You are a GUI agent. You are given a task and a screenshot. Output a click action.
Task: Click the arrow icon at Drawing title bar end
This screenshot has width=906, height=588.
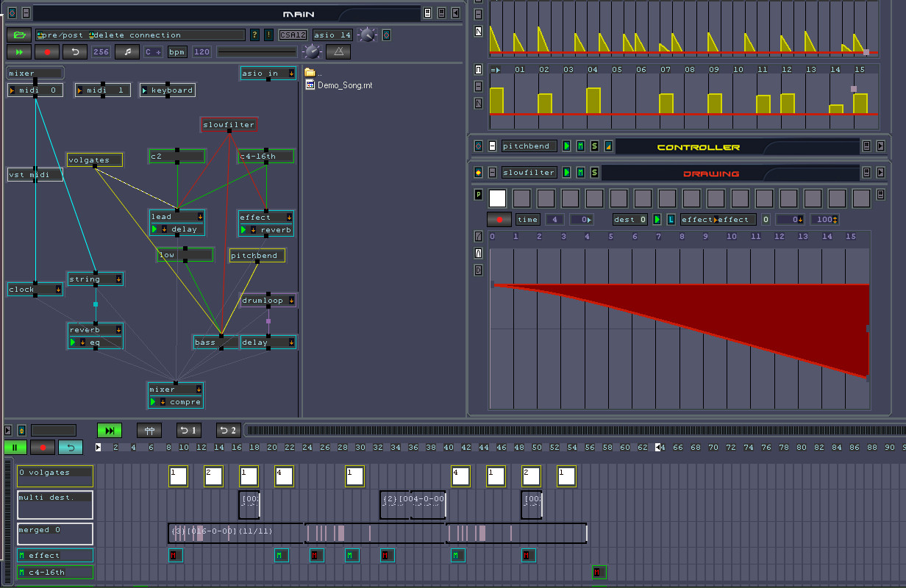tap(880, 173)
